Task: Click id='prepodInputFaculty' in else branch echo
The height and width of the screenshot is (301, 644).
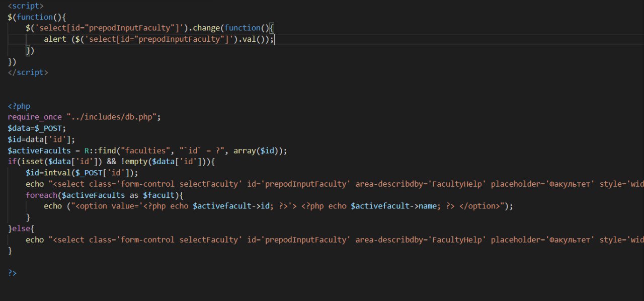Action: [299, 240]
